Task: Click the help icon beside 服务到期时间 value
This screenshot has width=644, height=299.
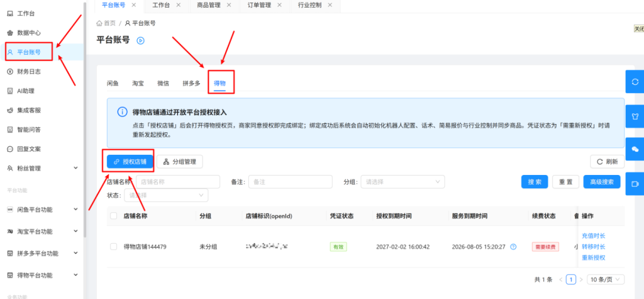Action: 513,247
